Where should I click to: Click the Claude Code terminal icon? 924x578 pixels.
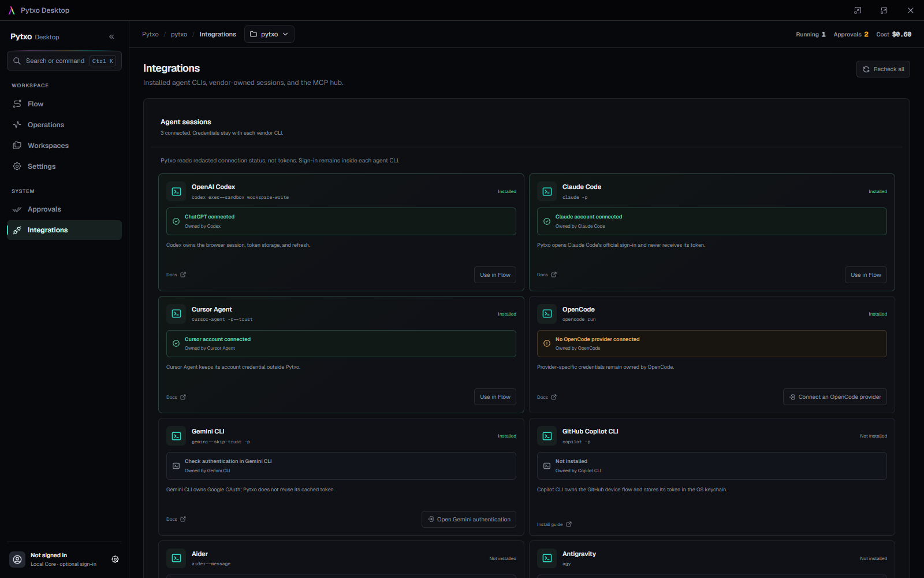coord(547,191)
